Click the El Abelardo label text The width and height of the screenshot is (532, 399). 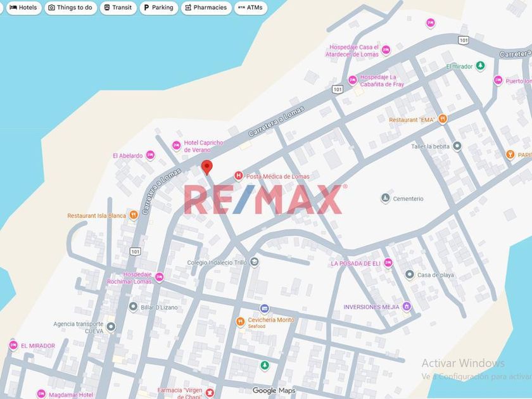[x=127, y=156]
